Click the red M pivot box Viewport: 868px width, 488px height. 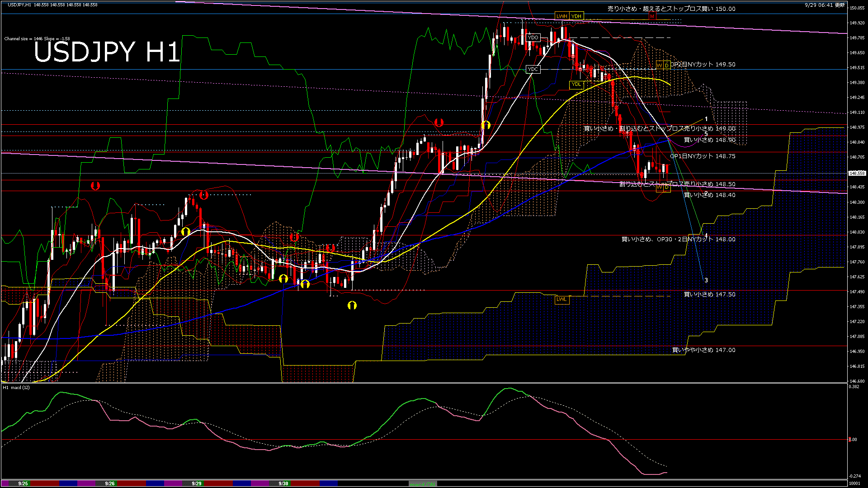(652, 16)
